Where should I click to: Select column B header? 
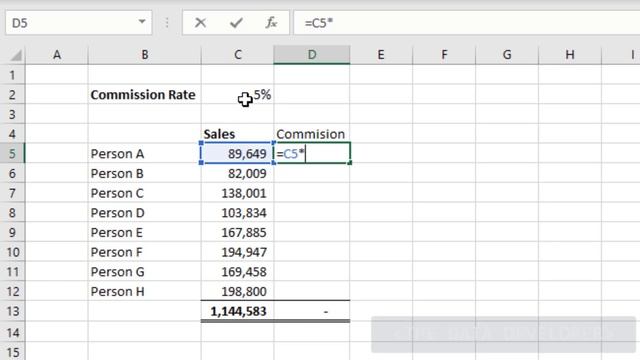coord(144,55)
